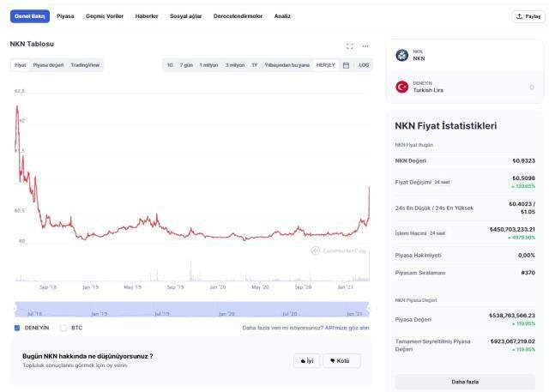Set the chart range to 7 gün

pyautogui.click(x=186, y=65)
